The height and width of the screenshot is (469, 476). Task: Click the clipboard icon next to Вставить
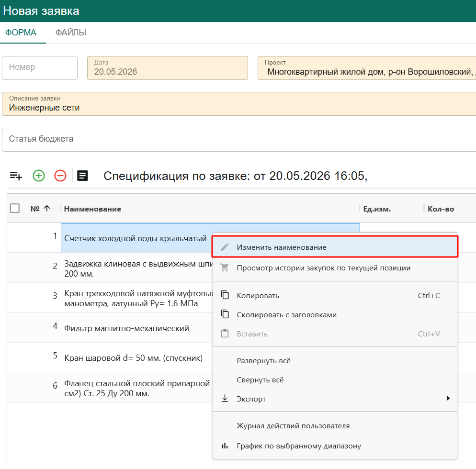225,333
